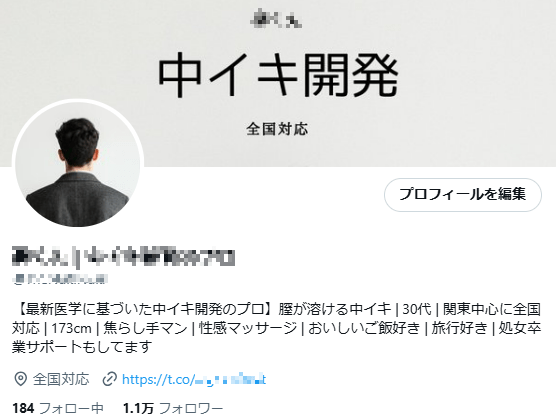This screenshot has width=556, height=418.
Task: Click the 全国対応 subtitle in the banner
Action: coord(277,129)
